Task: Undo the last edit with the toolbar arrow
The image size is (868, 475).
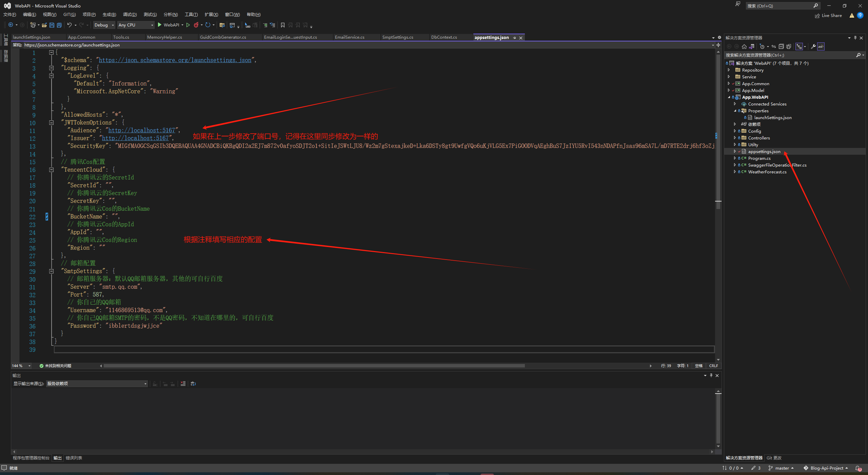Action: pyautogui.click(x=70, y=25)
